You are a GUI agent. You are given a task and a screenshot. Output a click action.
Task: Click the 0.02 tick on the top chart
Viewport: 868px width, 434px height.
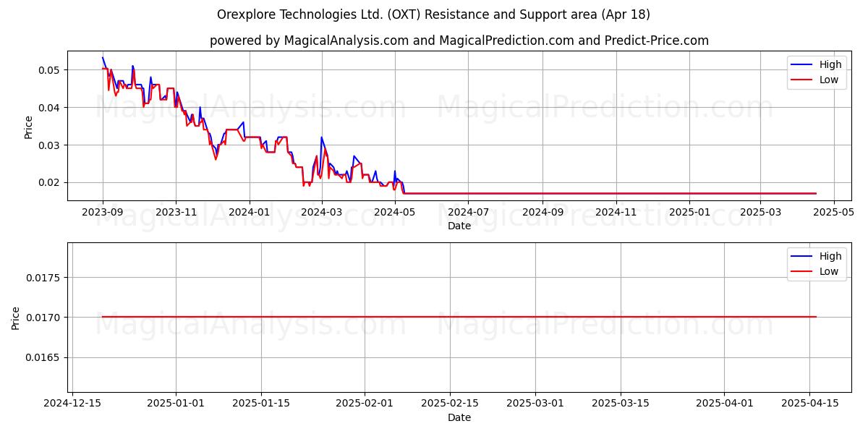tap(51, 182)
